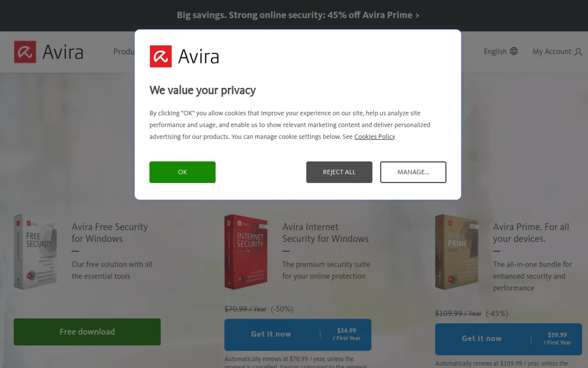Click Free download for Avira Free Security
The height and width of the screenshot is (368, 588).
pyautogui.click(x=87, y=332)
